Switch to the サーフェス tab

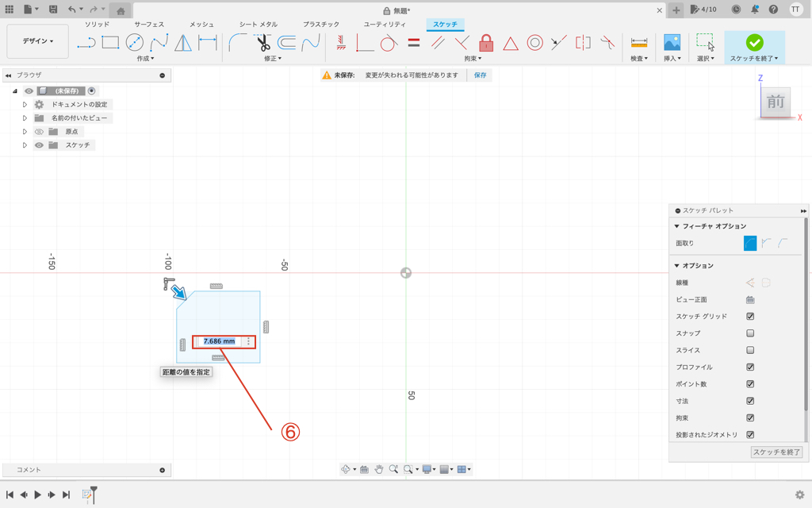149,25
